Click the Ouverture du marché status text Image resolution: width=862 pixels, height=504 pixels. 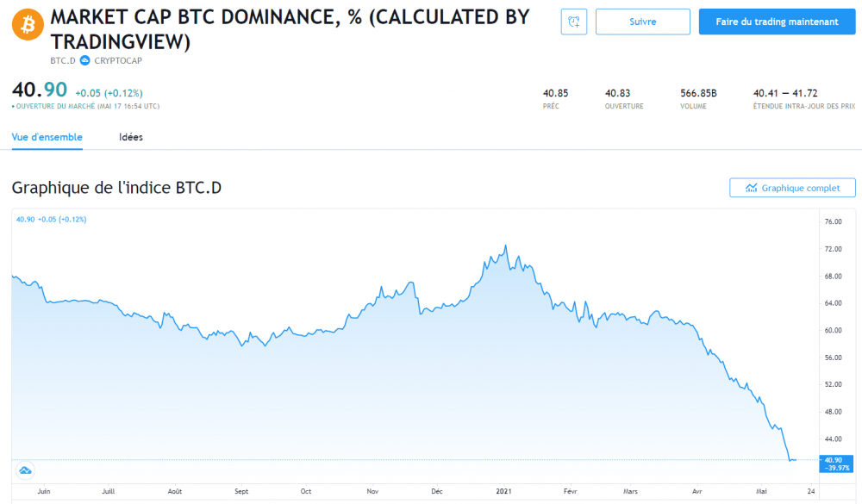pos(86,106)
